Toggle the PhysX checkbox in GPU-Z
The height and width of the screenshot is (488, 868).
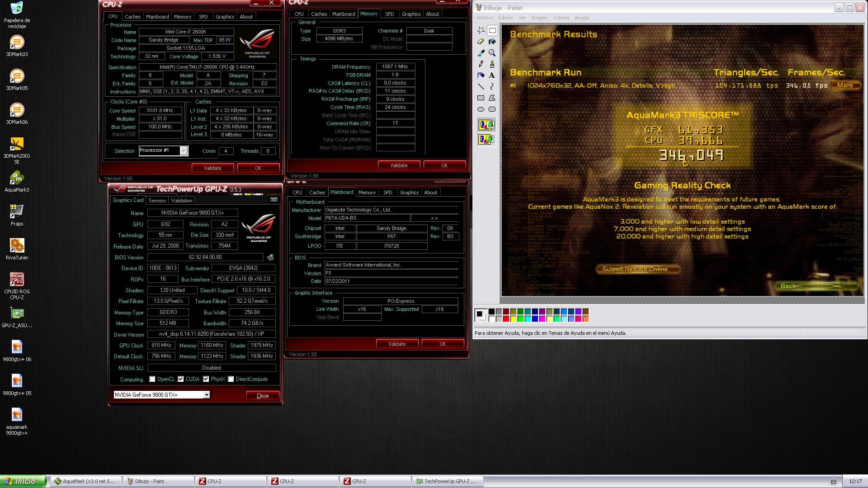tap(206, 379)
